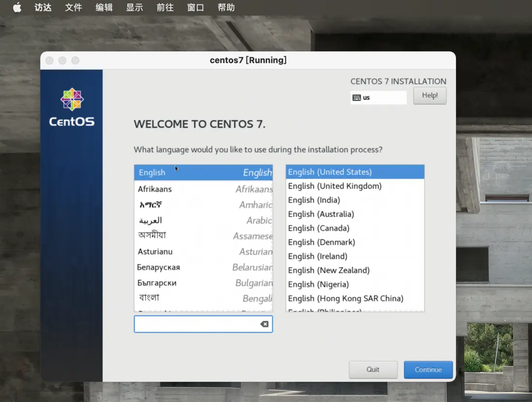This screenshot has width=532, height=402.
Task: Open the Apple menu
Action: [x=17, y=7]
